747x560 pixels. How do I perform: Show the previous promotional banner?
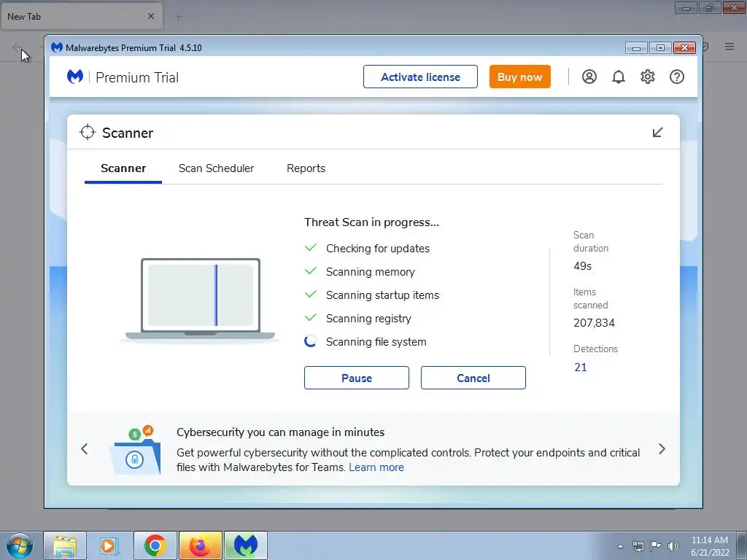85,448
